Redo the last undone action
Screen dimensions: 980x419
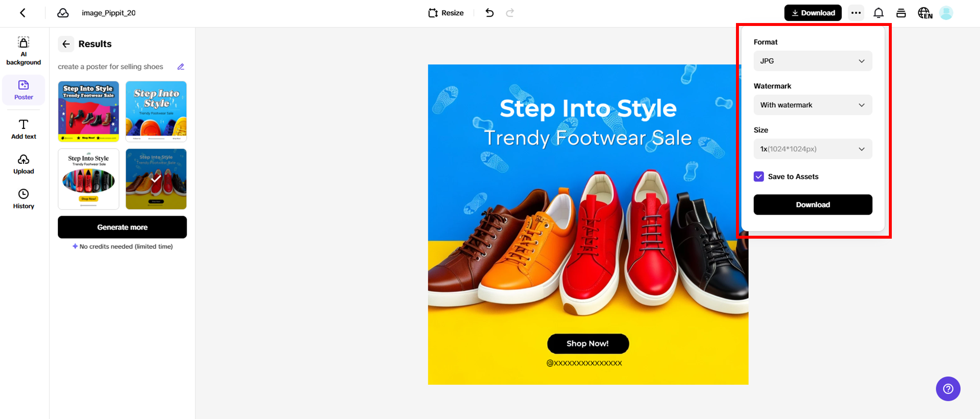(510, 13)
